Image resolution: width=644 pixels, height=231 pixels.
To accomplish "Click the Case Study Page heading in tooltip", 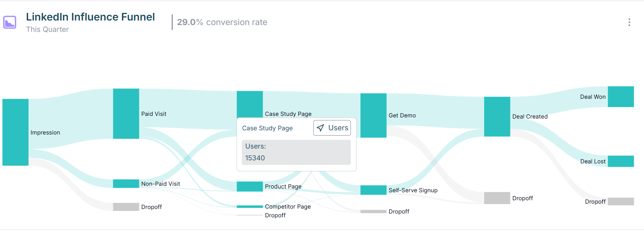I will (x=267, y=128).
